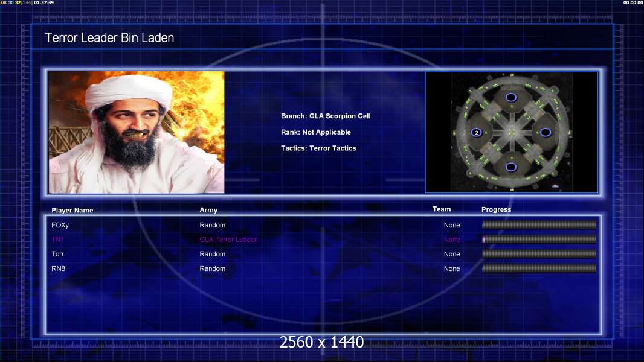Screen dimensions: 644x362
Task: Click the Progress column header
Action: pos(496,210)
